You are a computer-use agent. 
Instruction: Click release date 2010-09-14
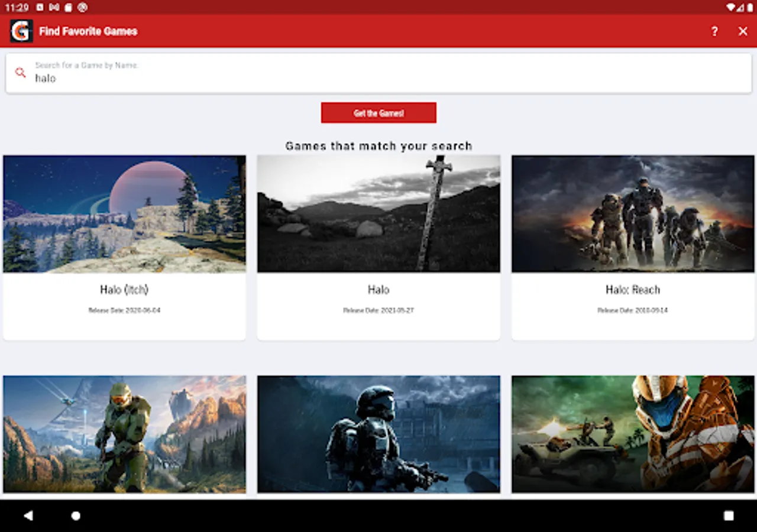click(x=633, y=310)
